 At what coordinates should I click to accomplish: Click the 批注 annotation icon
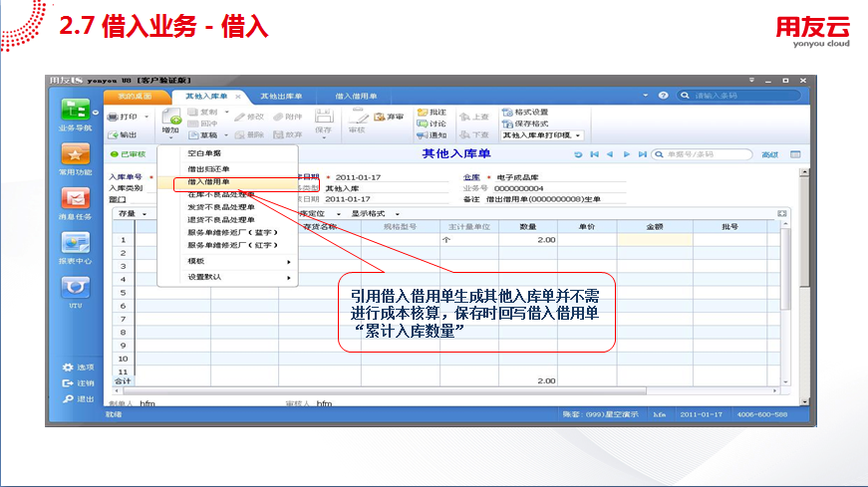pos(423,113)
